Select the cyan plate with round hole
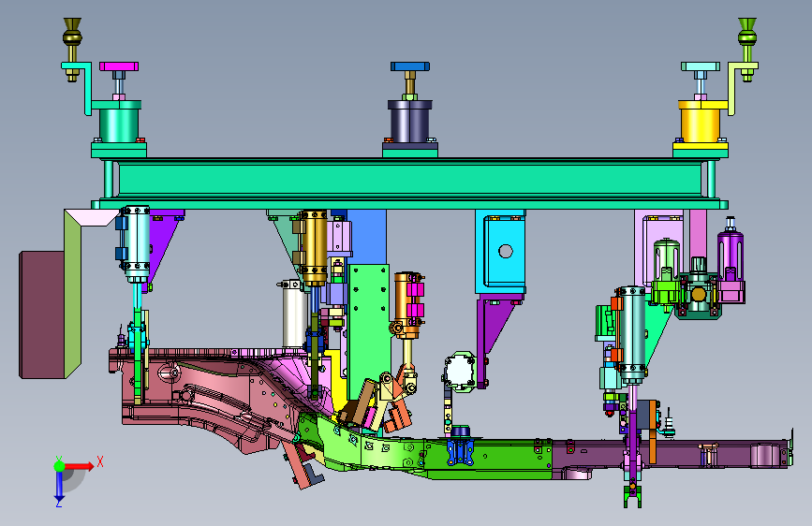Viewport: 812px width, 526px height. pos(505,251)
